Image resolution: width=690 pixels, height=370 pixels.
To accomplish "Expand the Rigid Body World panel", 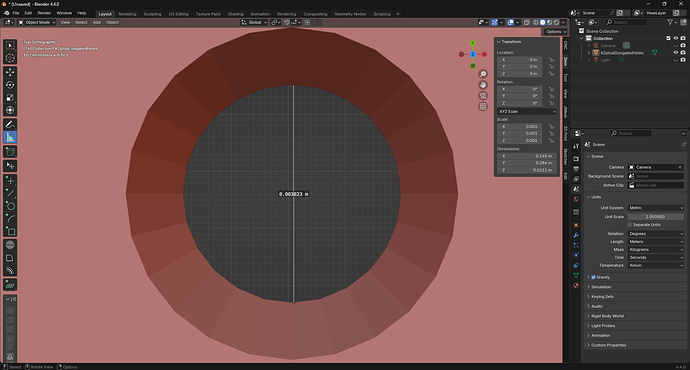I will (607, 316).
